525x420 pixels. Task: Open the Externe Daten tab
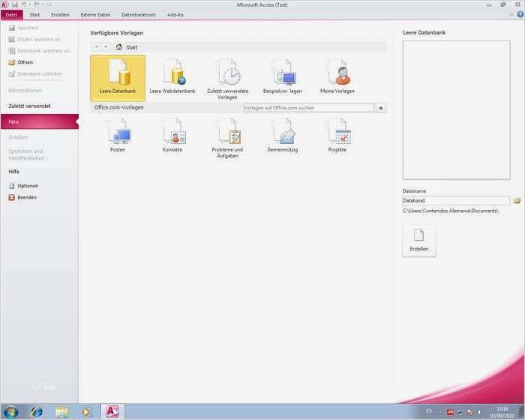[95, 15]
